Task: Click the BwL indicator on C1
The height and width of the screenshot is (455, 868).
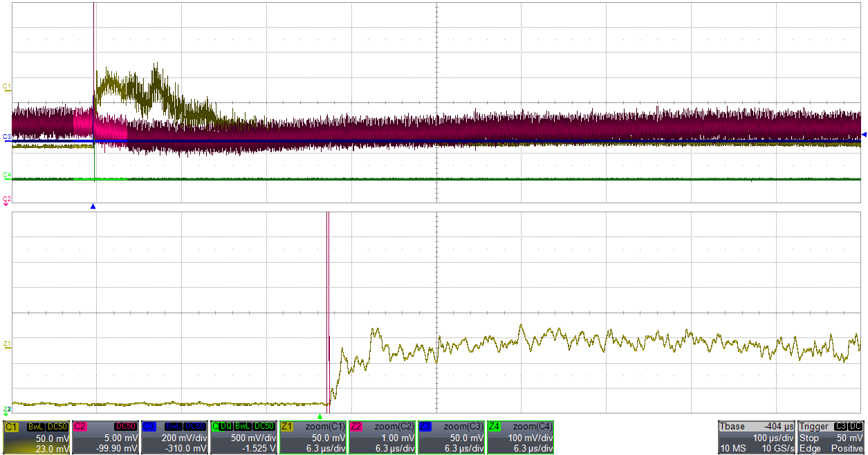Action: coord(35,427)
